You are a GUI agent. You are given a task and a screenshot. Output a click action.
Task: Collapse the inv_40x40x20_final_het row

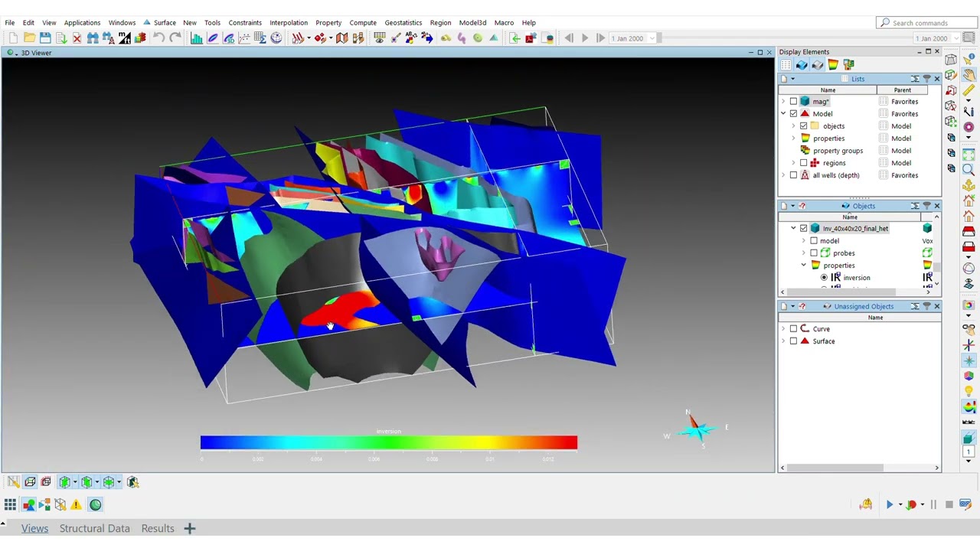click(x=793, y=229)
